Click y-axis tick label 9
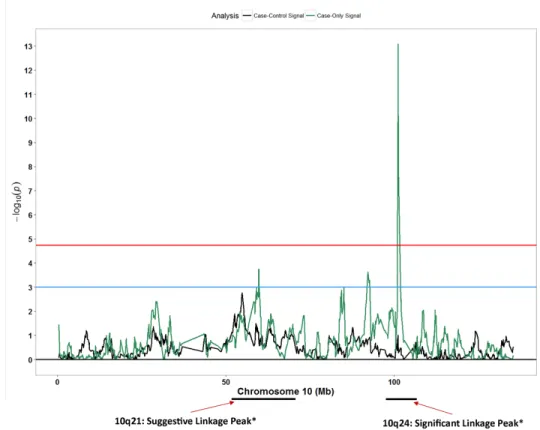This screenshot has width=540, height=430. (x=30, y=143)
